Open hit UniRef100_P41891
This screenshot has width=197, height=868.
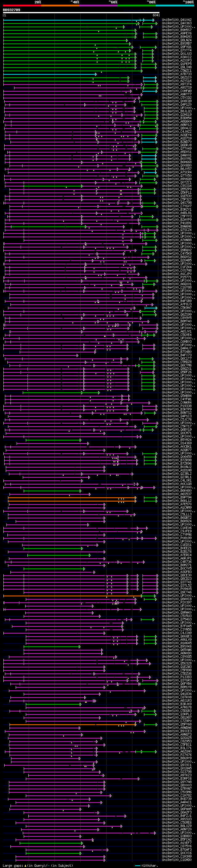coord(177,223)
